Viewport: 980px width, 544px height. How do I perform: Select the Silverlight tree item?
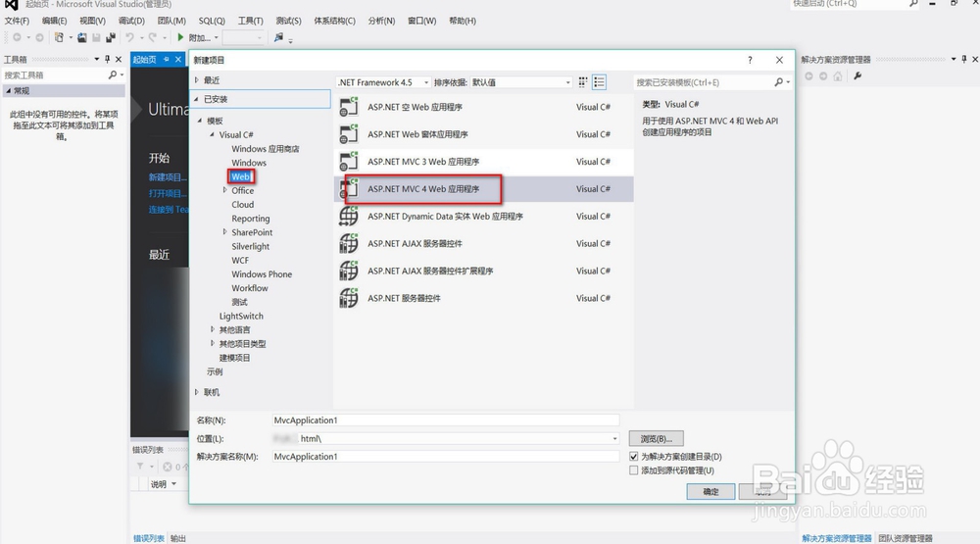coord(250,246)
